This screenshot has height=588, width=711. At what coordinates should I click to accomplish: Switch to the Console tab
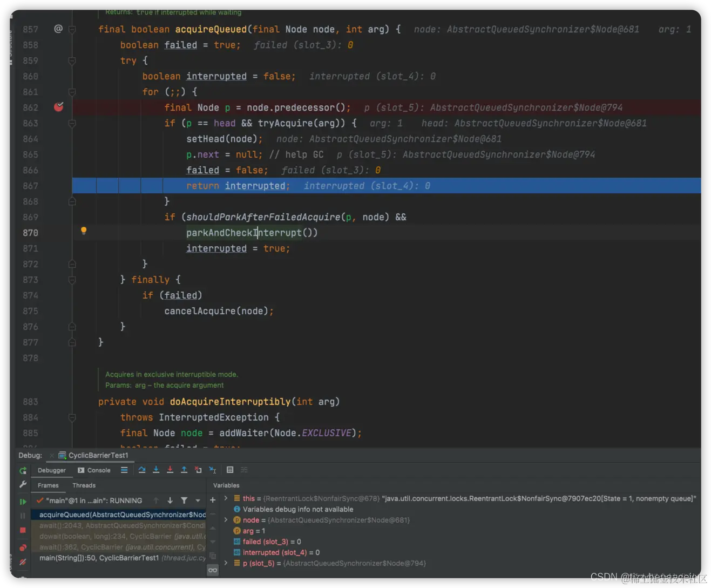tap(94, 470)
